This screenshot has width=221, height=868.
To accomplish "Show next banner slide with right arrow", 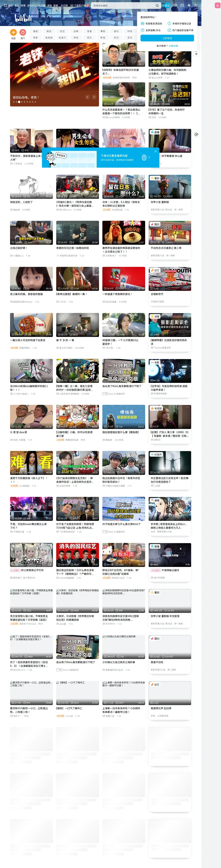I will [94, 97].
